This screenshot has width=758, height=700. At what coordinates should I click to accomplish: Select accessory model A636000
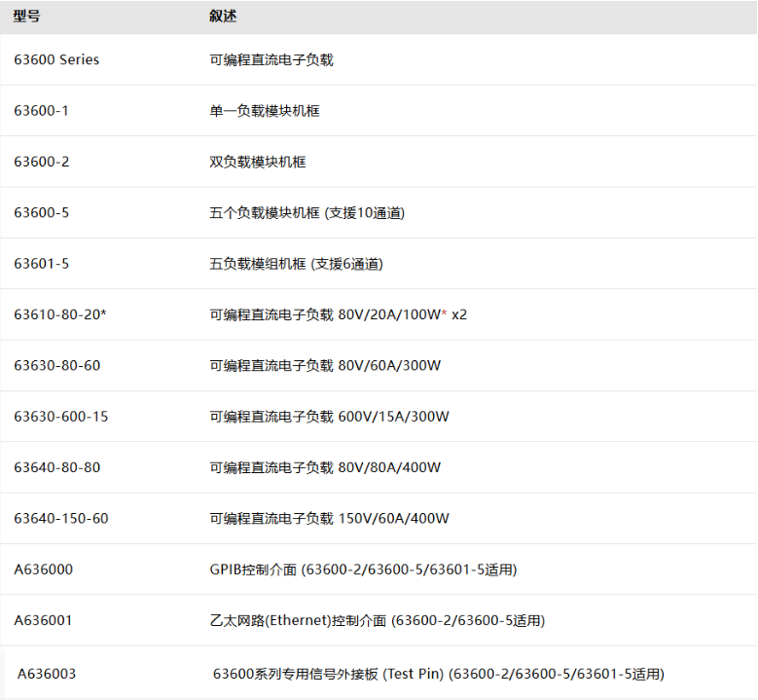click(44, 570)
